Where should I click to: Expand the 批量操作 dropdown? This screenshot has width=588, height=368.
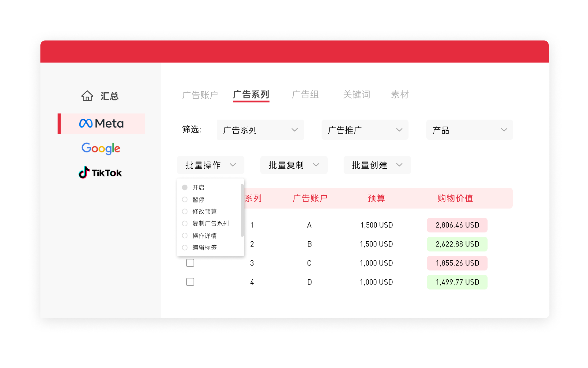211,165
